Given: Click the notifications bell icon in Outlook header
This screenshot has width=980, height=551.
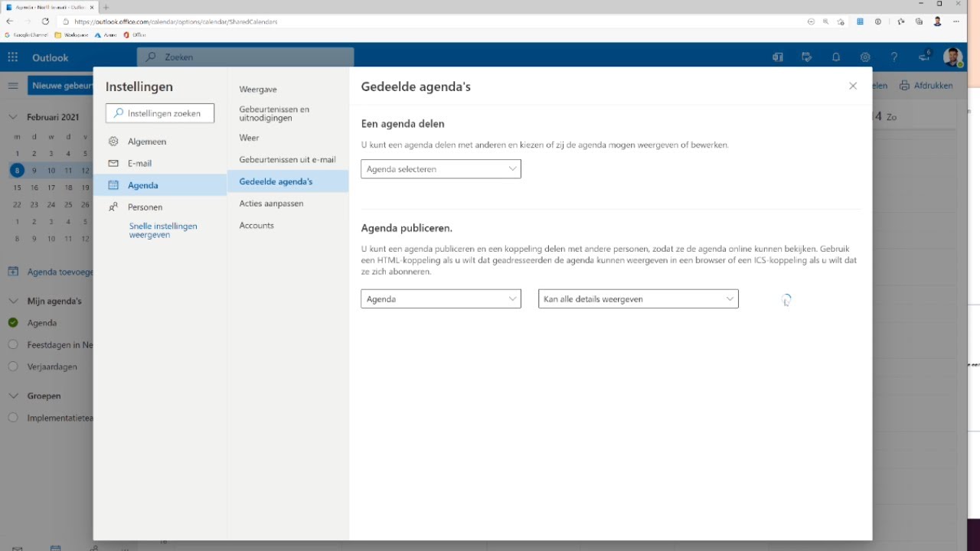Looking at the screenshot, I should click(x=836, y=57).
